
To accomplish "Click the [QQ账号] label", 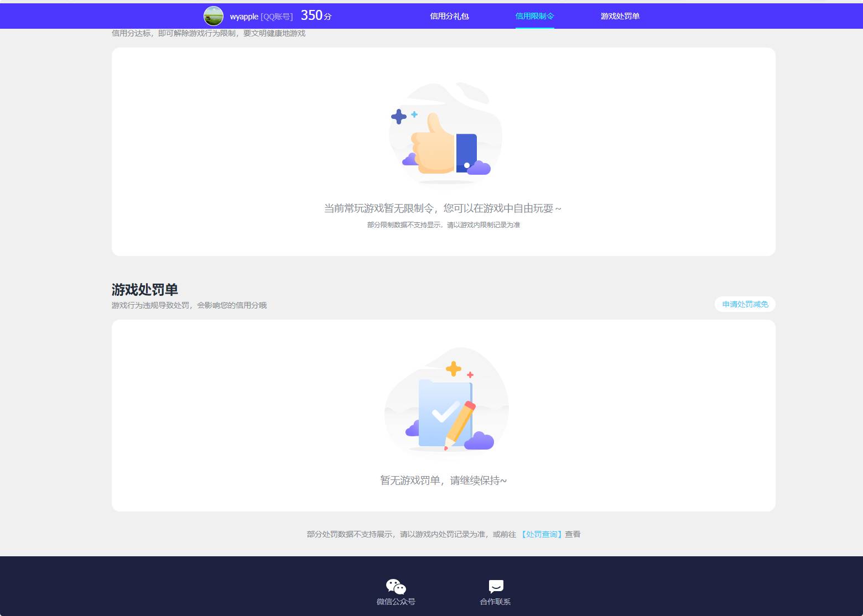I will 277,17.
